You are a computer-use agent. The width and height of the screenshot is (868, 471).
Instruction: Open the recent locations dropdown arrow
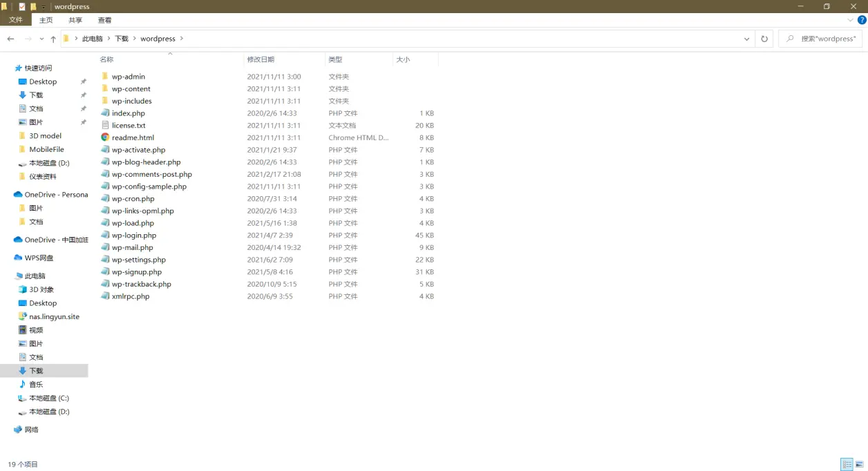[41, 39]
